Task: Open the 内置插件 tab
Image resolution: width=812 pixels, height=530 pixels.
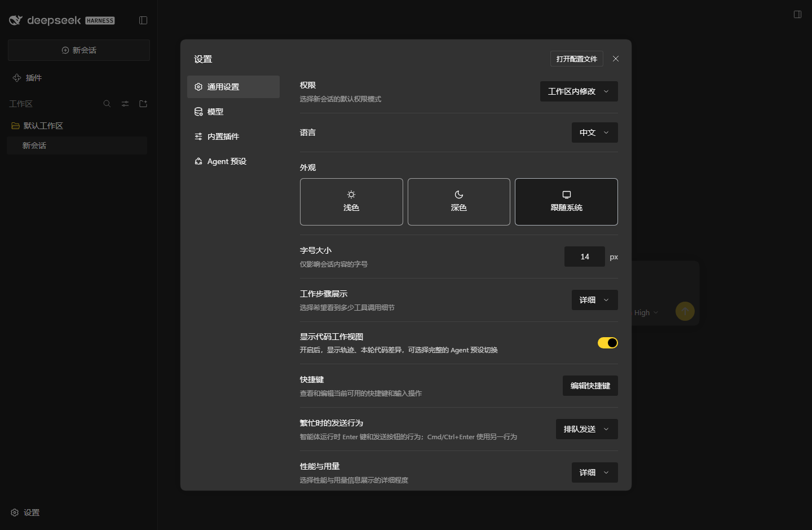Action: (233, 136)
